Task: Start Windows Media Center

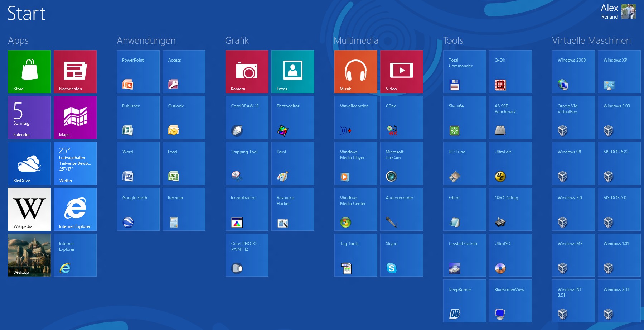Action: 356,209
